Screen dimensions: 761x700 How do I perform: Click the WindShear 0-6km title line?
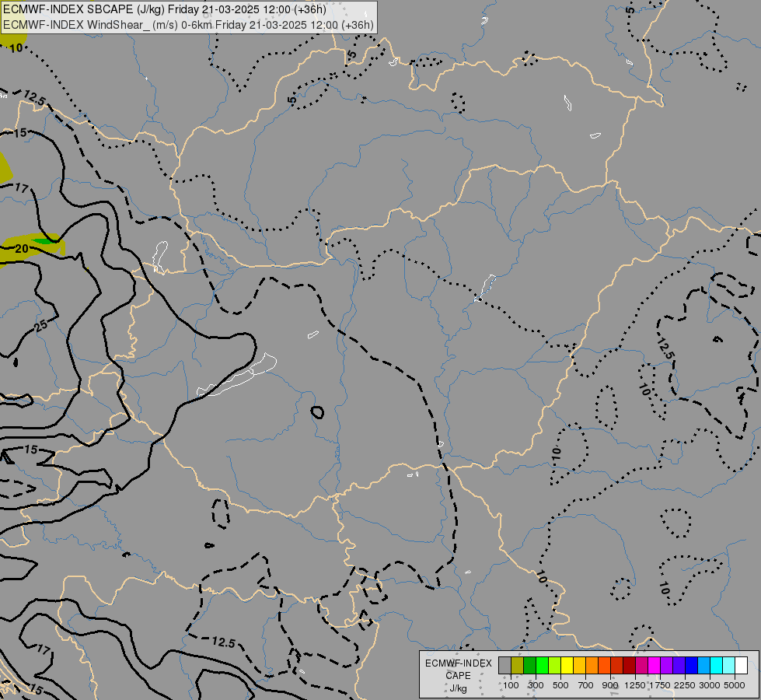coord(188,25)
